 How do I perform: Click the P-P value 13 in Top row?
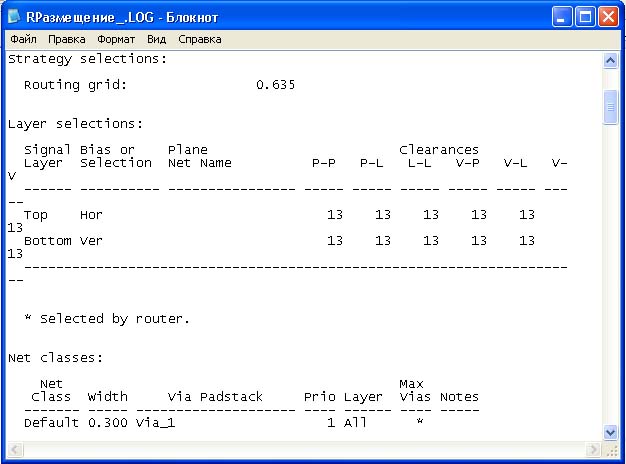point(335,215)
